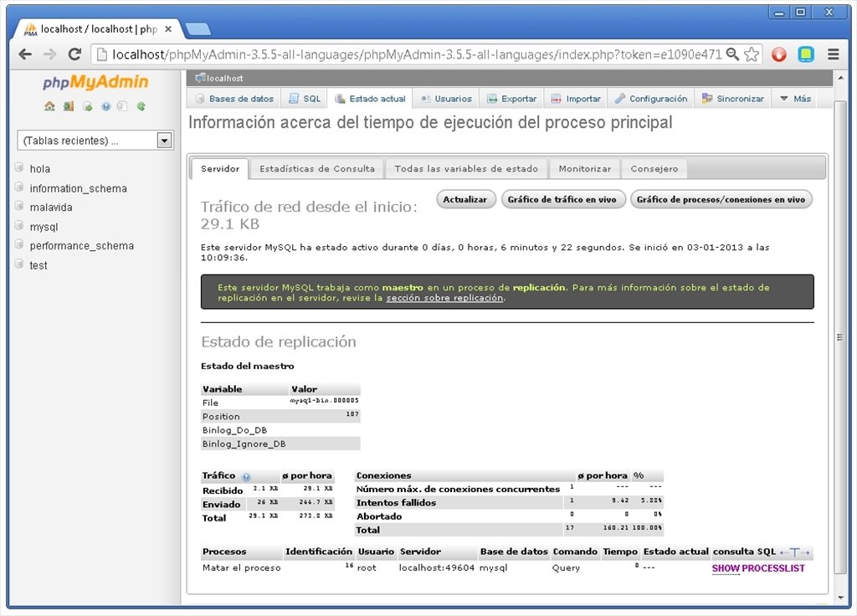Open the Consejero sub-tab
857x616 pixels.
point(654,169)
